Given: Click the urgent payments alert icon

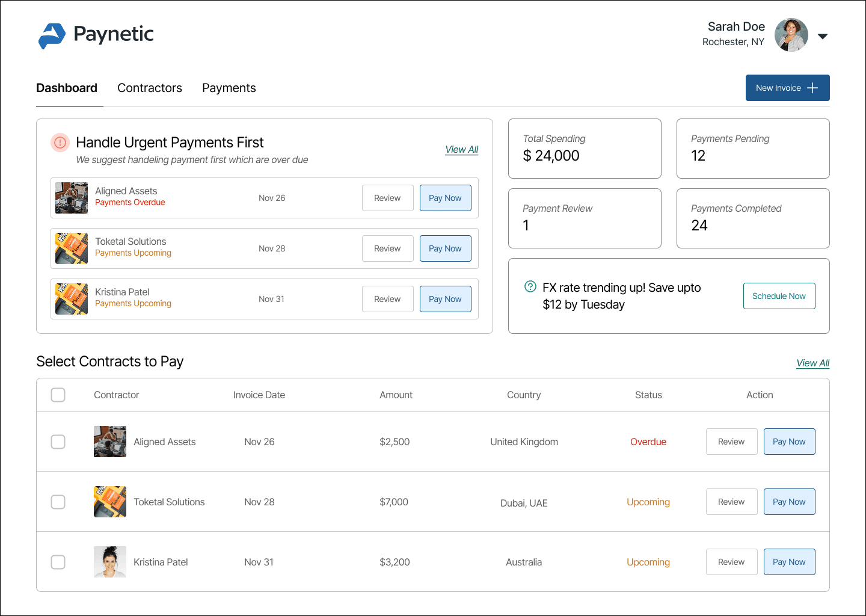Looking at the screenshot, I should point(60,143).
